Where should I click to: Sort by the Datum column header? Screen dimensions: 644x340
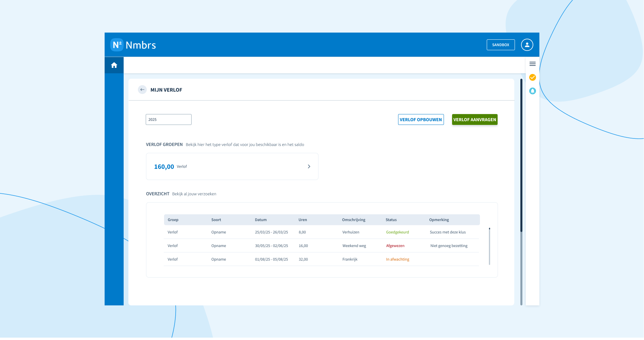tap(261, 220)
